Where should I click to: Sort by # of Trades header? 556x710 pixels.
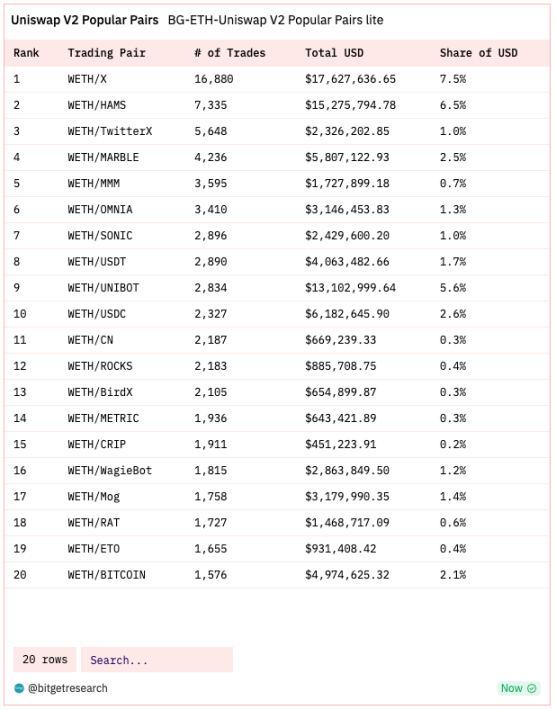230,53
